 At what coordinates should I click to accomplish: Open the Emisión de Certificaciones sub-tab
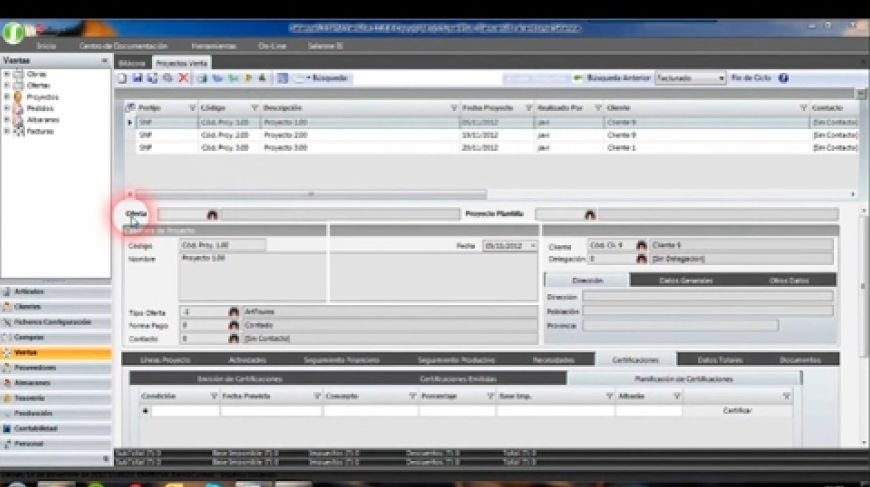coord(240,379)
